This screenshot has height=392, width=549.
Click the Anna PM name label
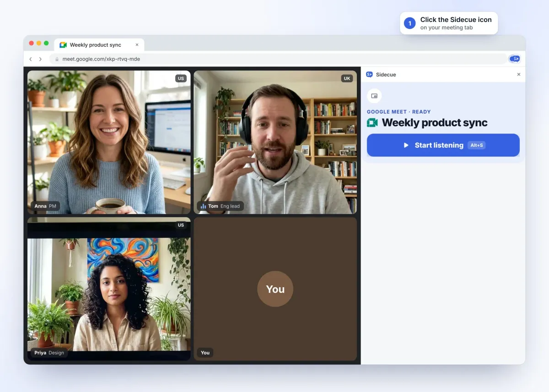coord(45,206)
